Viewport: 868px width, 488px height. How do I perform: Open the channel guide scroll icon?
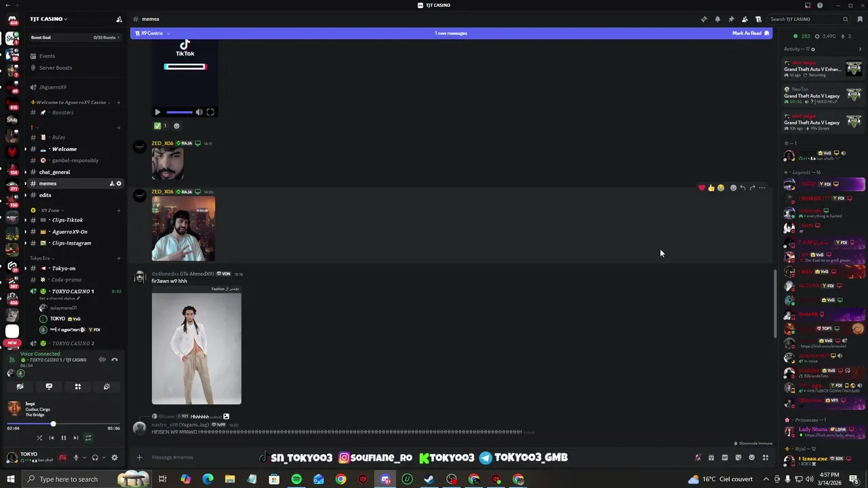[758, 19]
